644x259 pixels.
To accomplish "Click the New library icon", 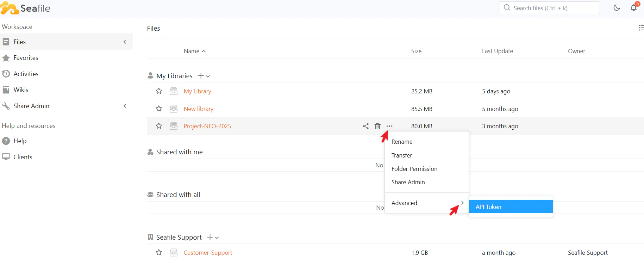I will pos(174,109).
